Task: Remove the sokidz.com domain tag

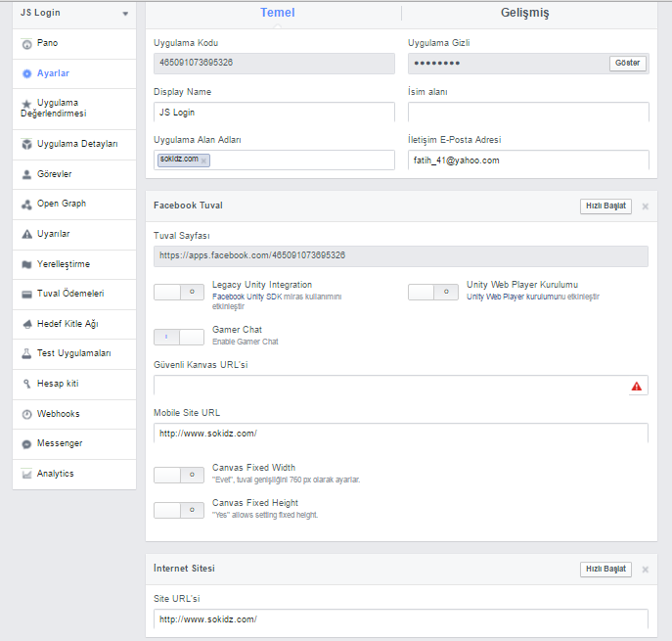Action: point(204,160)
